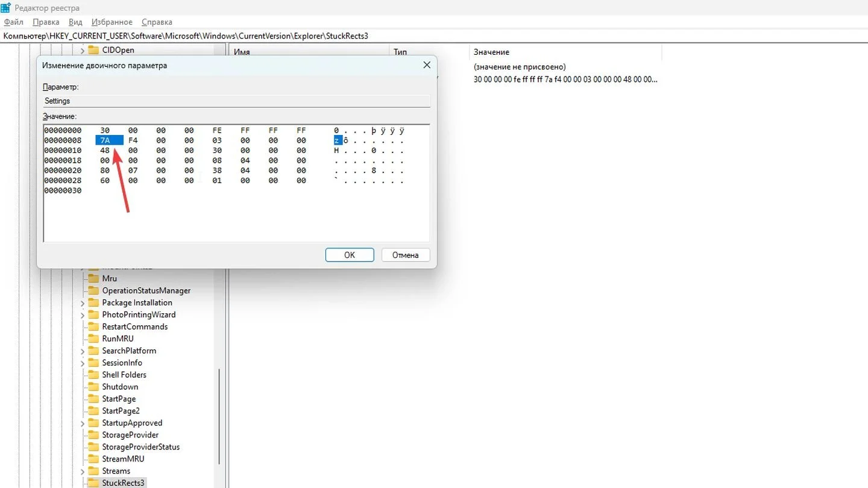Click the registry path address bar

point(434,36)
